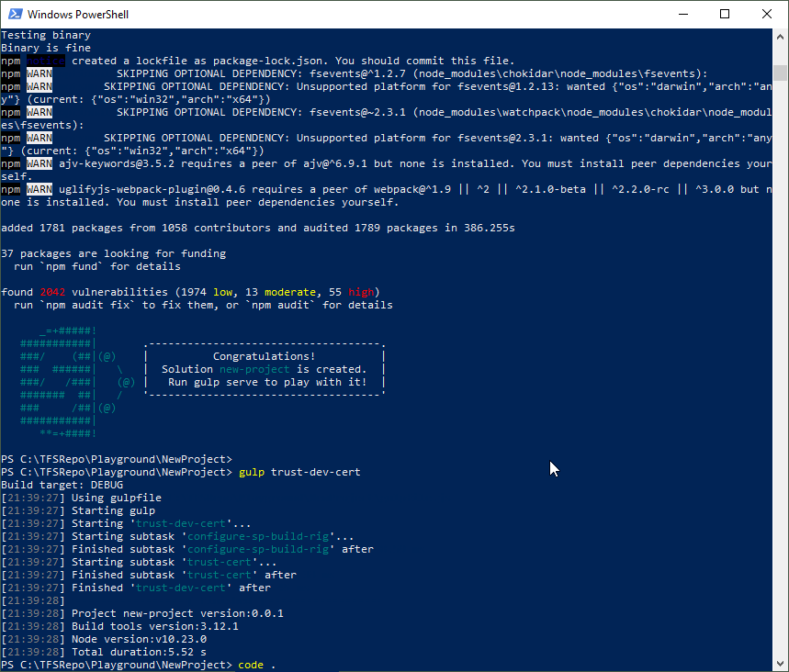Click the 'Testing binary' line
The height and width of the screenshot is (672, 789).
pos(46,35)
